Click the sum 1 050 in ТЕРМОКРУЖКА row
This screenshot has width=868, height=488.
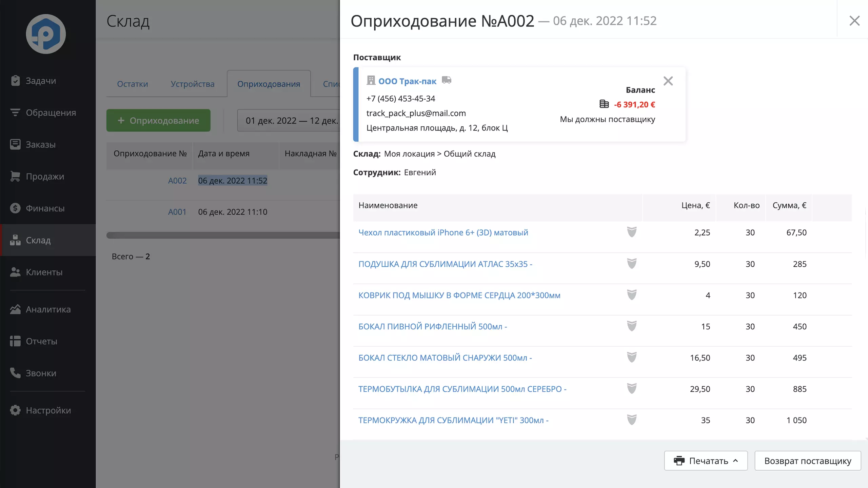tap(796, 420)
